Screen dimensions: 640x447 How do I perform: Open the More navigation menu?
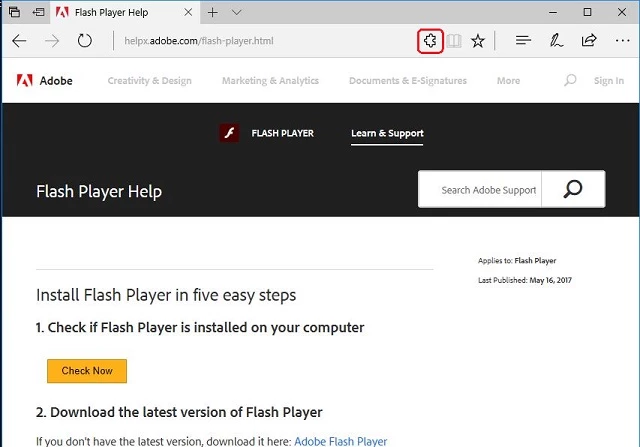[508, 81]
